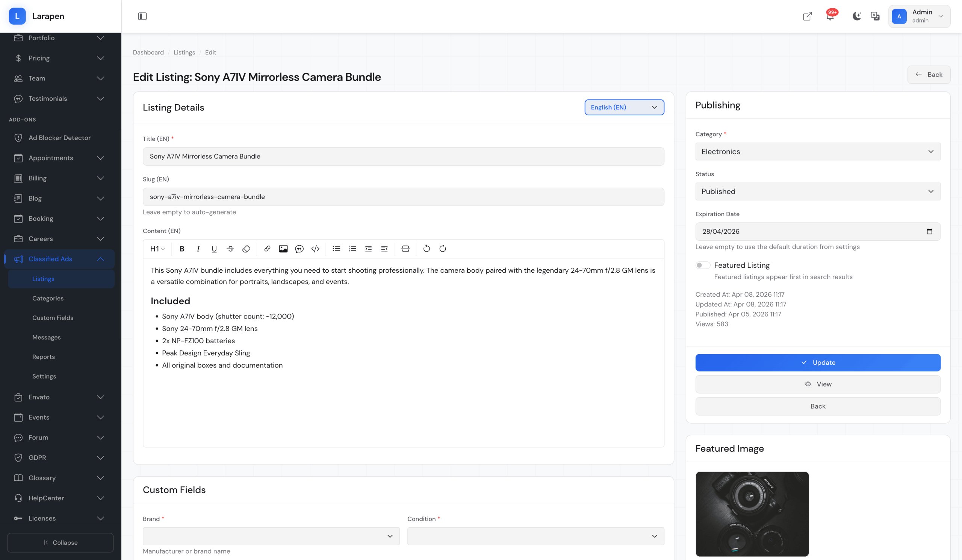Go to Messages in sidebar submenu

[47, 337]
